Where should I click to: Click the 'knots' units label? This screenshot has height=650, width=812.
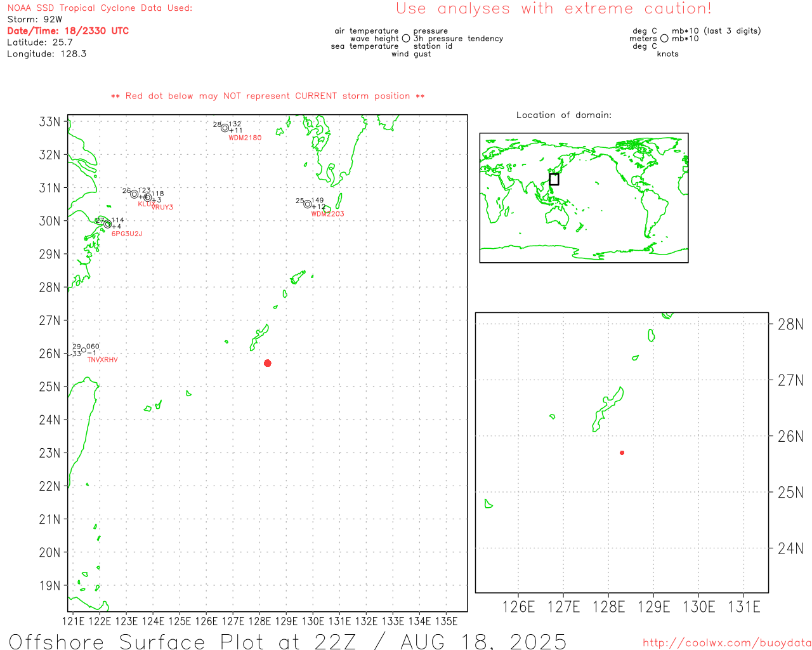(x=668, y=54)
